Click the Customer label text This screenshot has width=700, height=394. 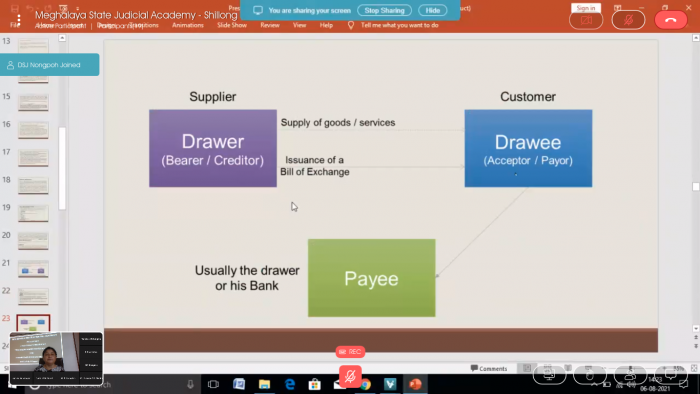point(528,97)
